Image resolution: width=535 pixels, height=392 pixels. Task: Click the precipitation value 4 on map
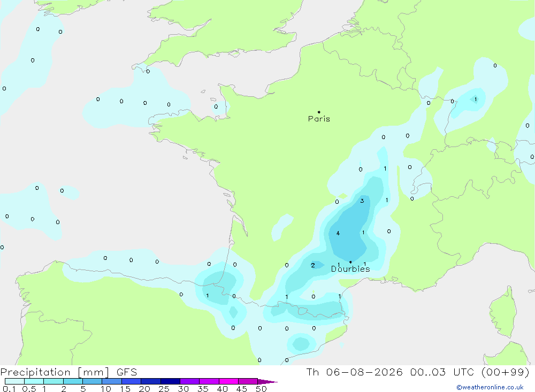[338, 233]
